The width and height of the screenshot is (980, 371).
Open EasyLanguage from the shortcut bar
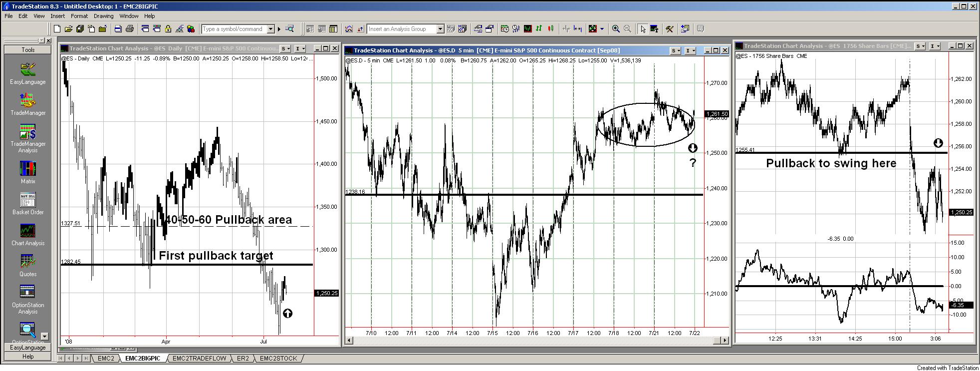click(28, 73)
